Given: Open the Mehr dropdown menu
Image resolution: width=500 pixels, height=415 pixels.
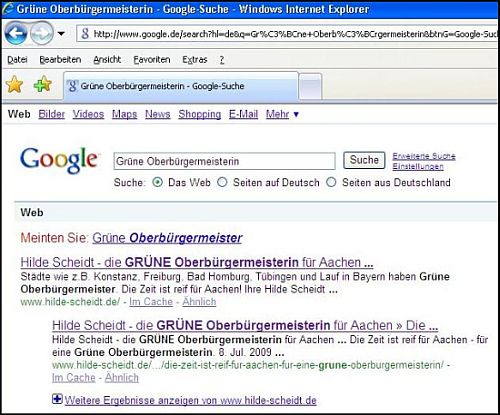Looking at the screenshot, I should coord(282,114).
